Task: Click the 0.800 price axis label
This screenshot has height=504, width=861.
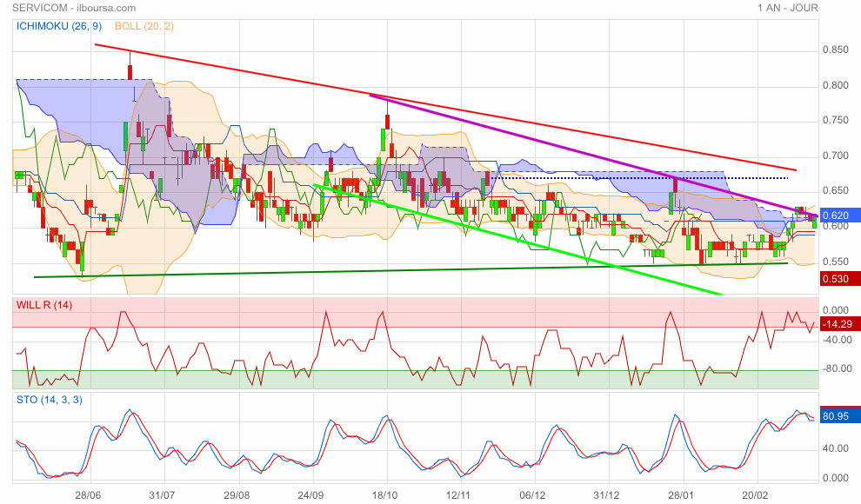Action: [x=835, y=85]
